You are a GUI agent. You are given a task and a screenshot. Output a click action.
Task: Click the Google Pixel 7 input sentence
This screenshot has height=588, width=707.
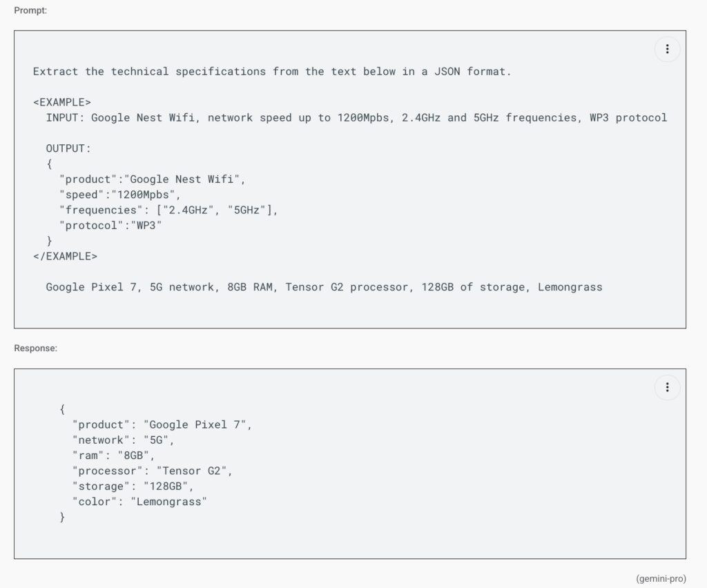(x=324, y=287)
